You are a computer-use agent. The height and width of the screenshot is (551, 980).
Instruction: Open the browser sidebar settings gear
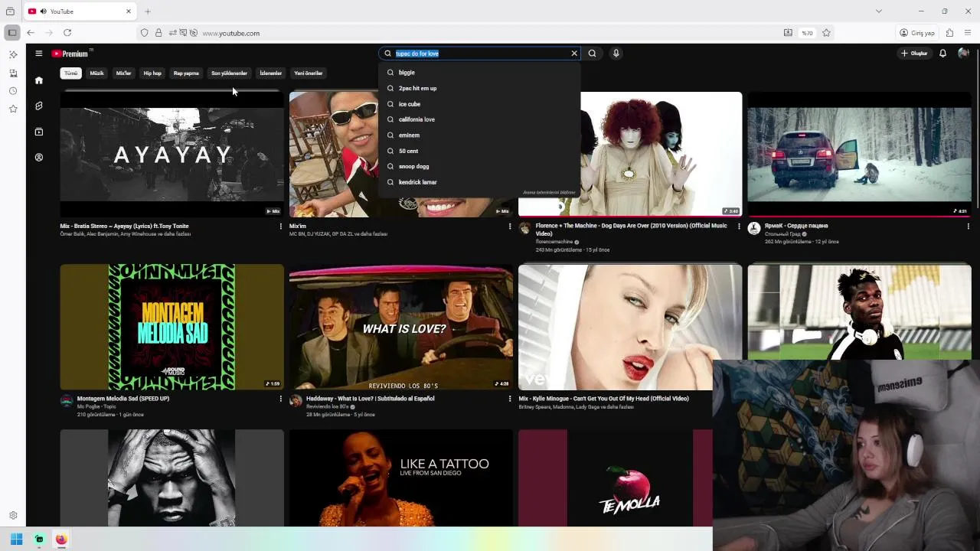click(13, 516)
